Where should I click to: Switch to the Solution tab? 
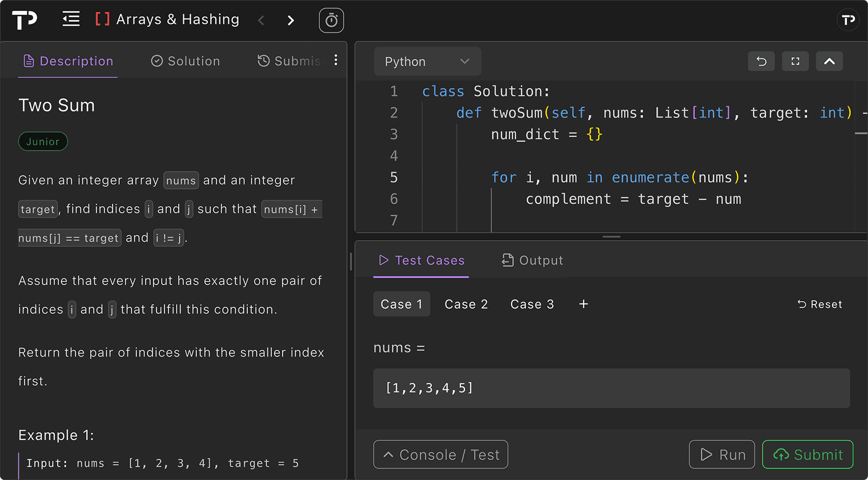186,61
